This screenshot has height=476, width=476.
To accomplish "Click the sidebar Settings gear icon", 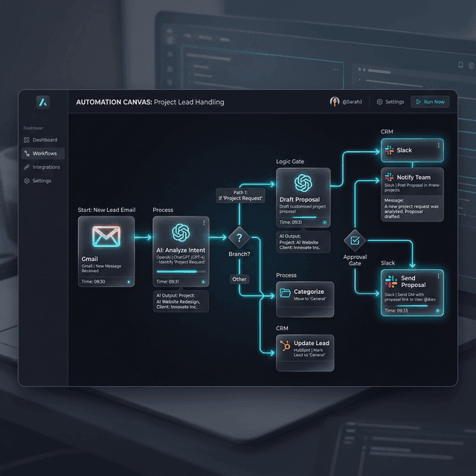I will point(27,181).
